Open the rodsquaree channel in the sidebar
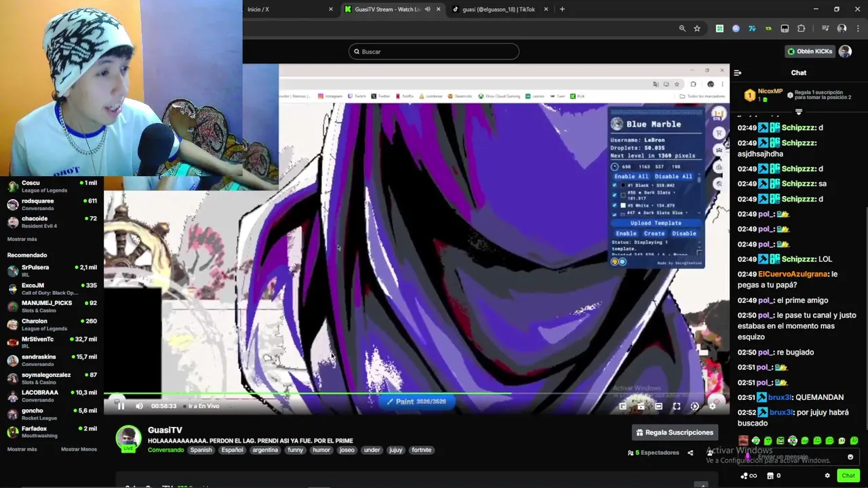The image size is (868, 488). (x=51, y=203)
